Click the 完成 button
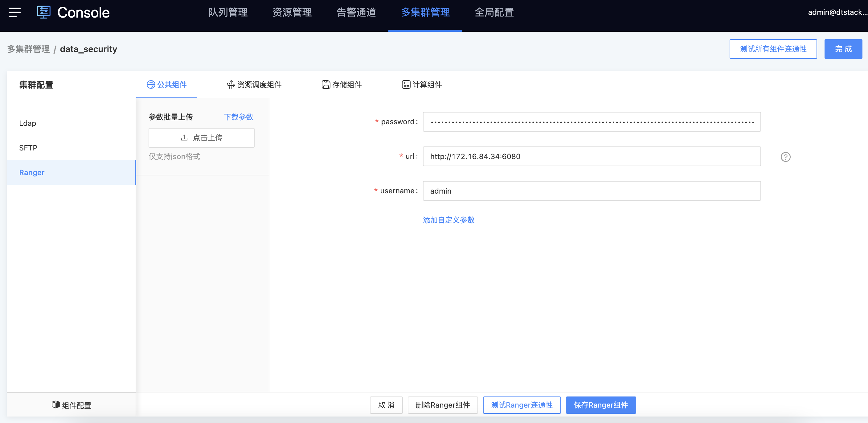This screenshot has width=868, height=423. 843,49
